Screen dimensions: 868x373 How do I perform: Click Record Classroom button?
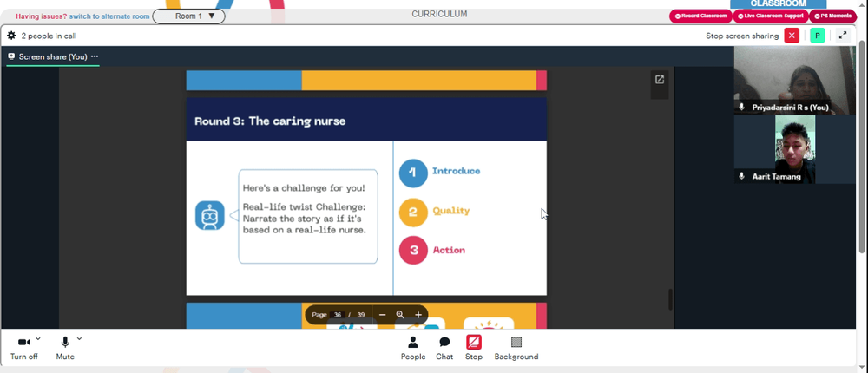(x=700, y=16)
